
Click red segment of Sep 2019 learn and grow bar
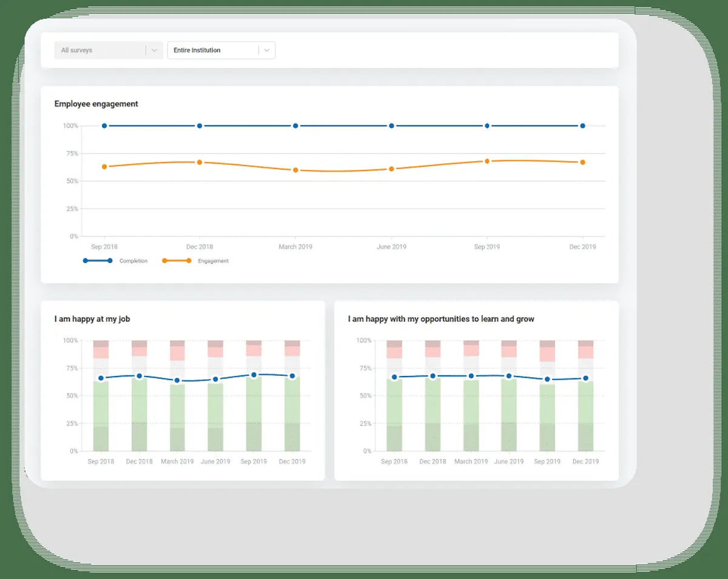tap(547, 355)
